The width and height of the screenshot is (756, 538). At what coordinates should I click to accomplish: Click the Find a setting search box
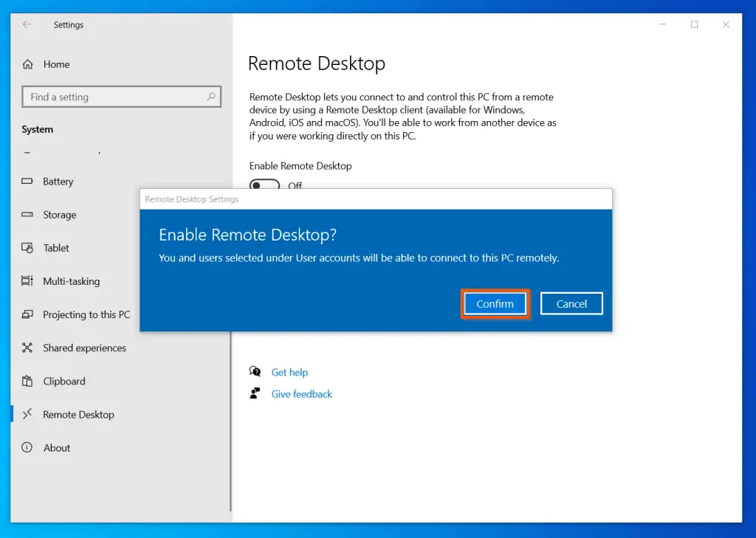click(x=121, y=97)
